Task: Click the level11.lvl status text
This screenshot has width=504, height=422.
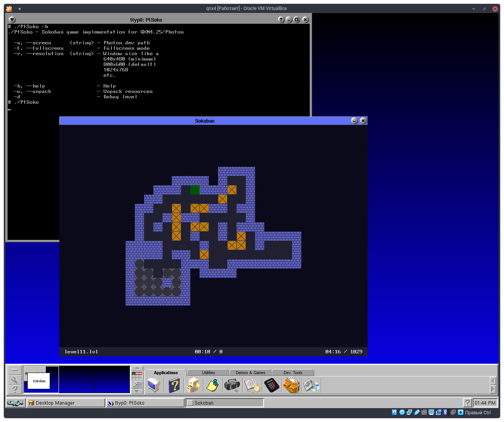Action: pos(81,352)
